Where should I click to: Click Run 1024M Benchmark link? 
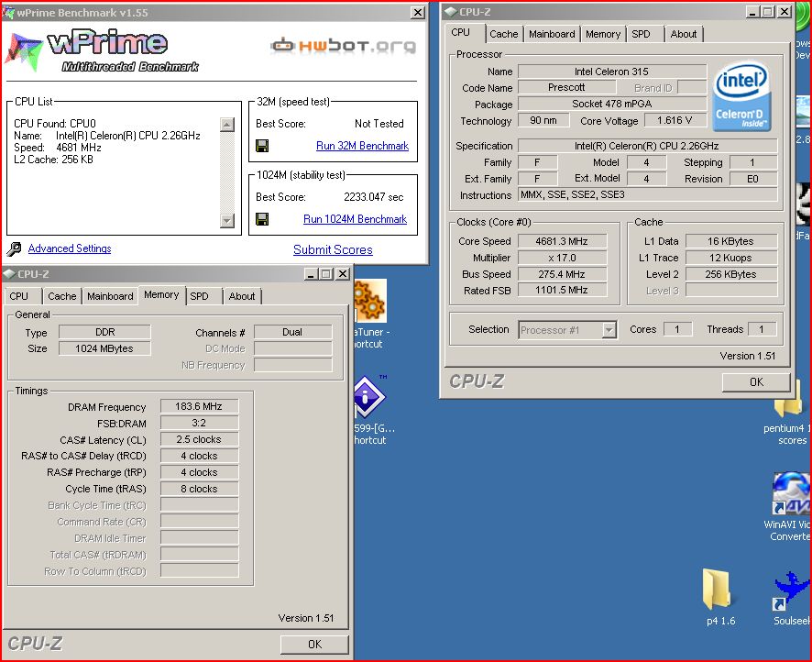(x=356, y=219)
